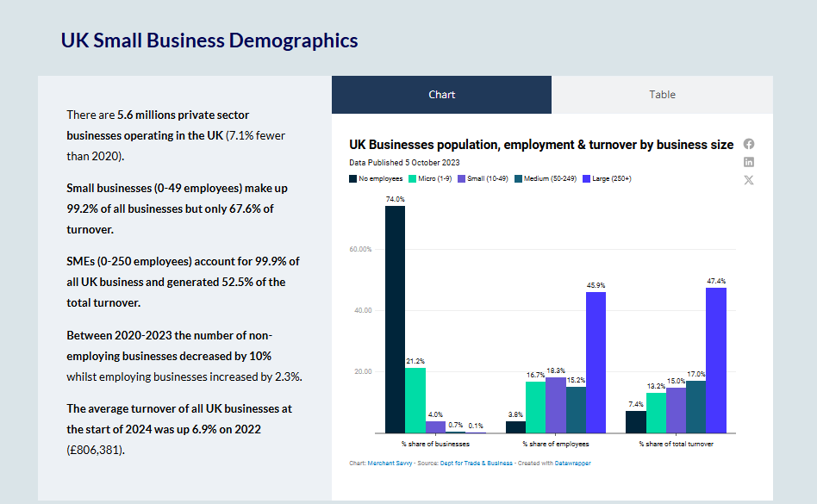Share the chart on Facebook
Screen dimensions: 817x504
749,144
